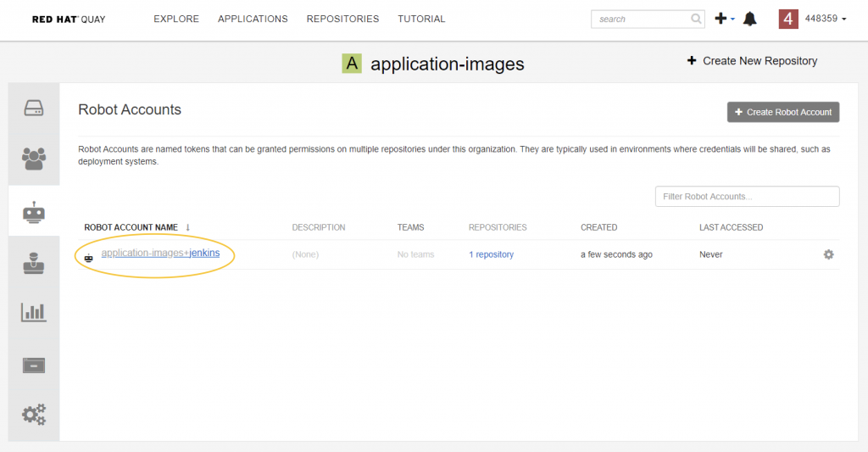868x452 pixels.
Task: Open the Applications menu item
Action: (253, 19)
